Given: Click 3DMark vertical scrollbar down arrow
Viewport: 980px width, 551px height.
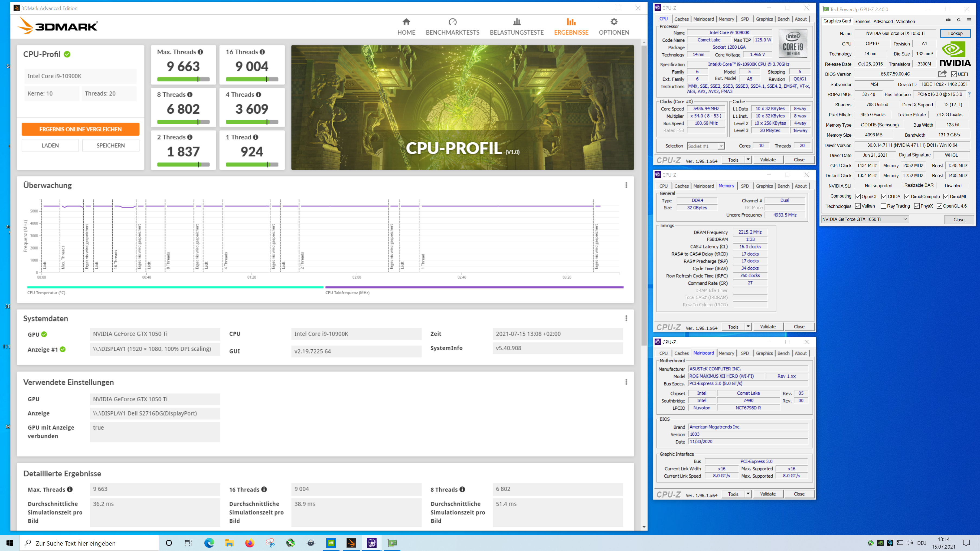Looking at the screenshot, I should pyautogui.click(x=644, y=527).
